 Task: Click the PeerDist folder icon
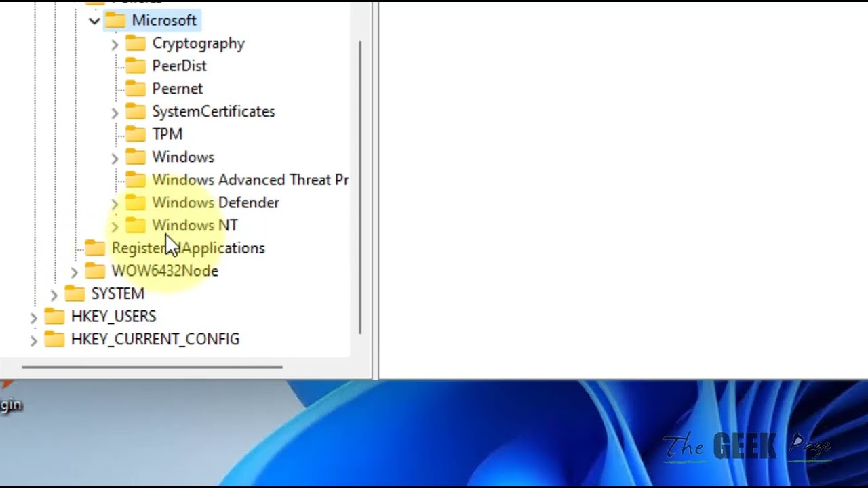136,66
